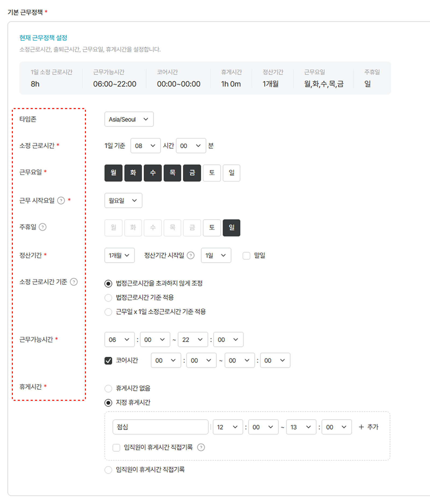This screenshot has width=430, height=504.
Task: Open break end hour 13 dropdown
Action: 301,427
